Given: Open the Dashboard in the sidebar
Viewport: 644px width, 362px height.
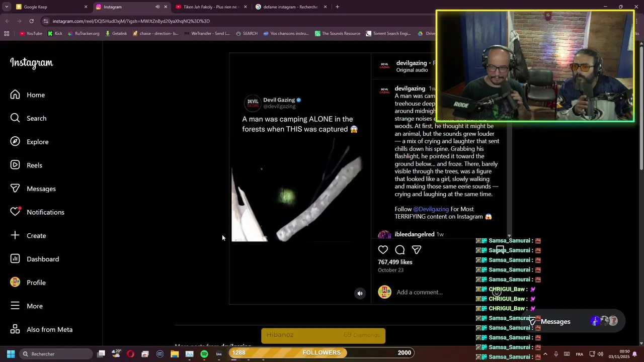Looking at the screenshot, I should click(35, 259).
